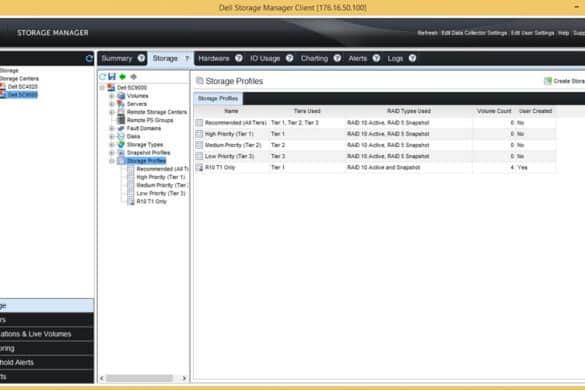Click the blue refresh icon in the Storage tree toolbar

click(103, 77)
